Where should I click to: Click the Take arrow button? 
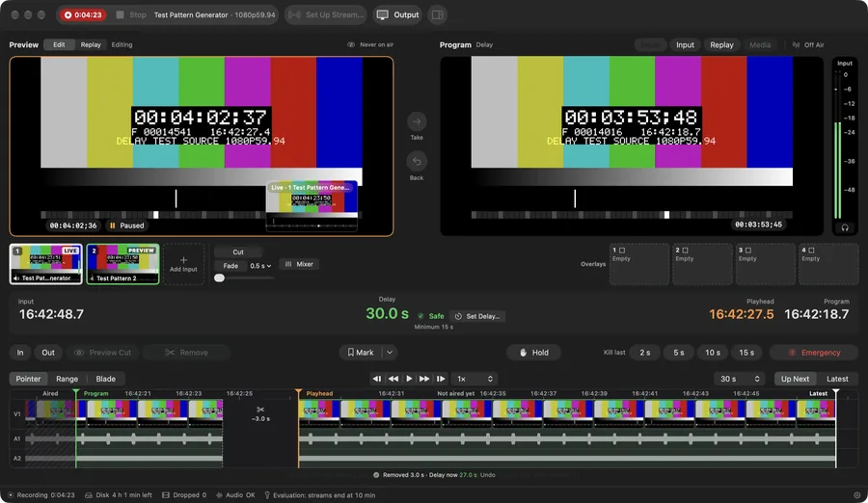point(417,121)
